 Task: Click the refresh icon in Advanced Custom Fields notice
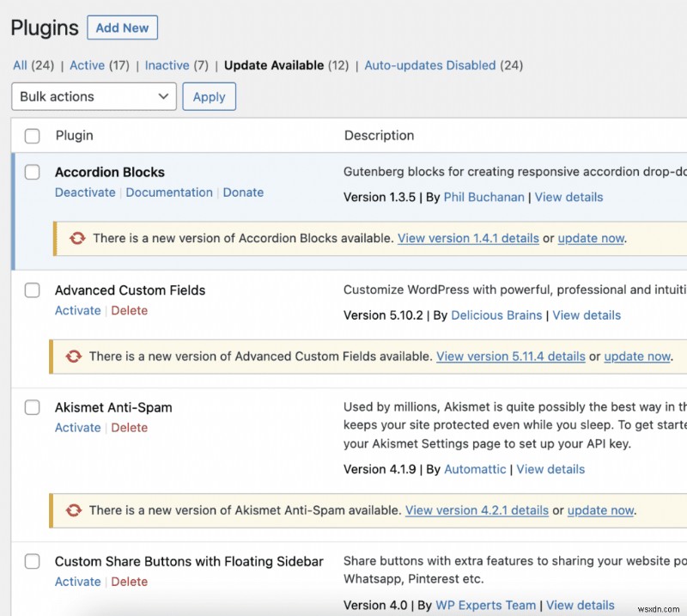coord(75,356)
